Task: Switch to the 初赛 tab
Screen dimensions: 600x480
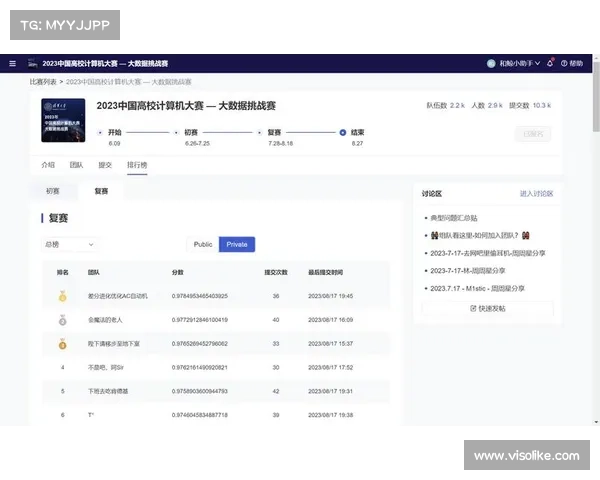Action: pos(53,190)
